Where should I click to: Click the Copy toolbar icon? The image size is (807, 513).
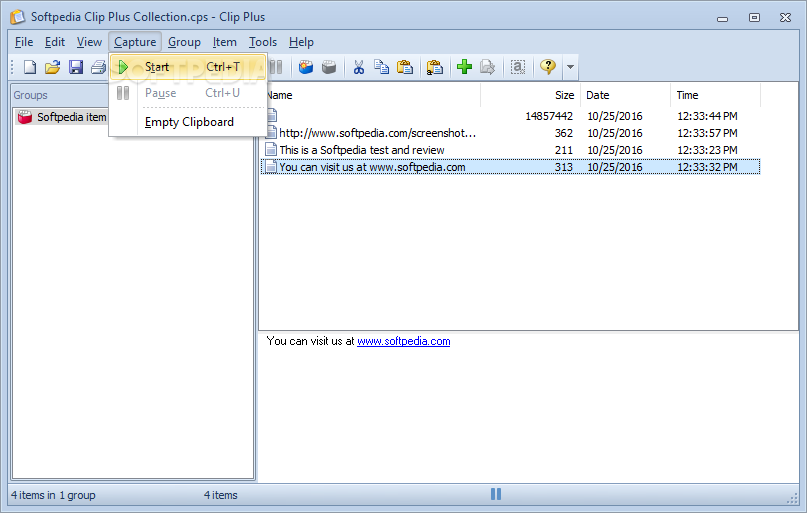381,67
